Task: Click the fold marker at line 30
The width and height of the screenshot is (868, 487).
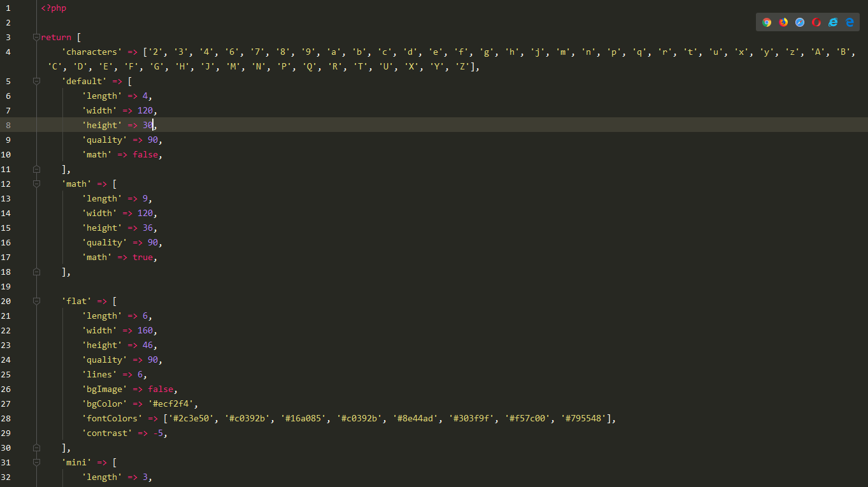Action: pyautogui.click(x=37, y=447)
